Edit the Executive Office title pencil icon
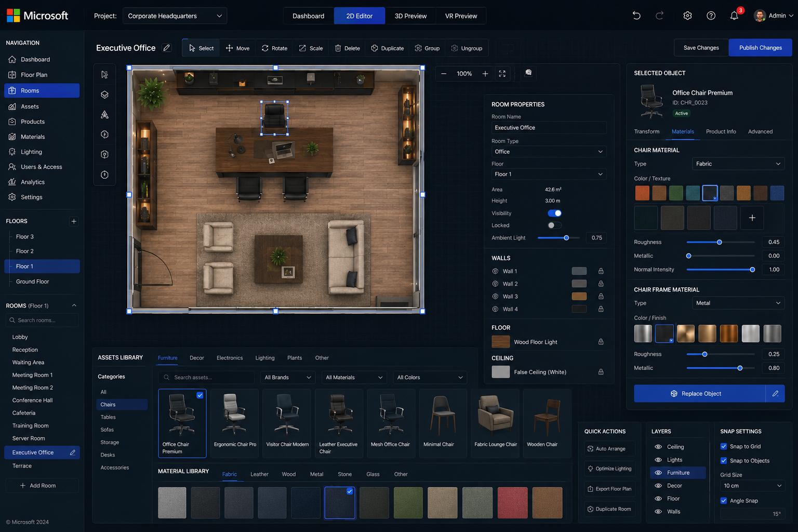The image size is (798, 532). (167, 48)
